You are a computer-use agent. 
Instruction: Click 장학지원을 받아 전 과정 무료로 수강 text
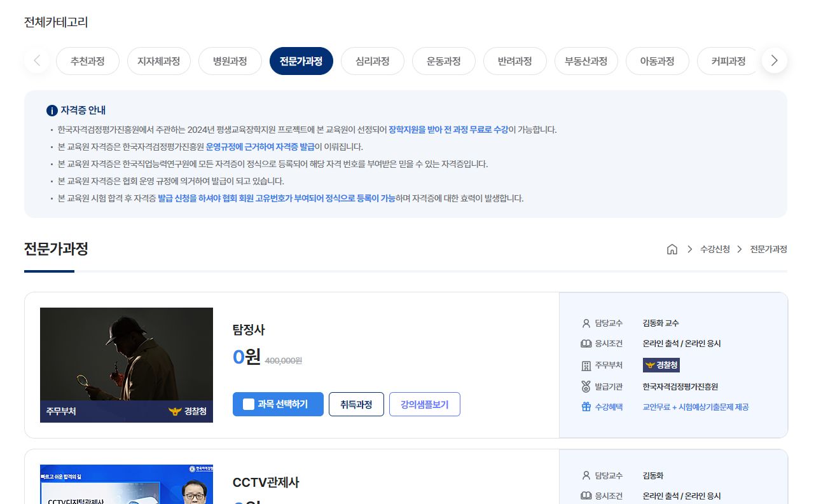point(448,130)
